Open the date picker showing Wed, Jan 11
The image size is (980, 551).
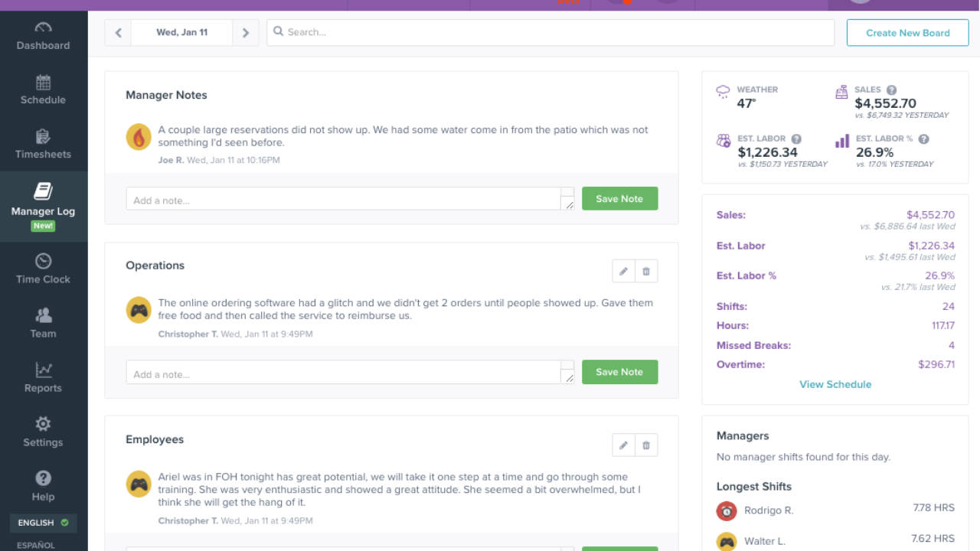[x=181, y=32]
